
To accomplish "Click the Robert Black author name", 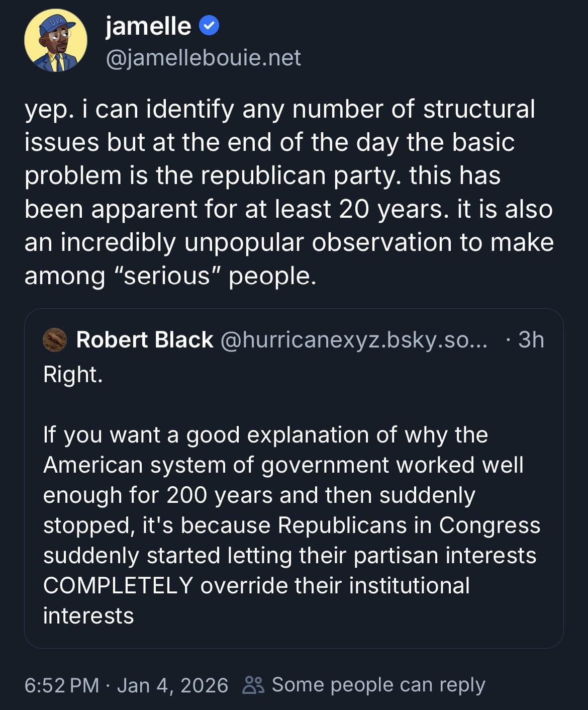I will click(x=145, y=340).
